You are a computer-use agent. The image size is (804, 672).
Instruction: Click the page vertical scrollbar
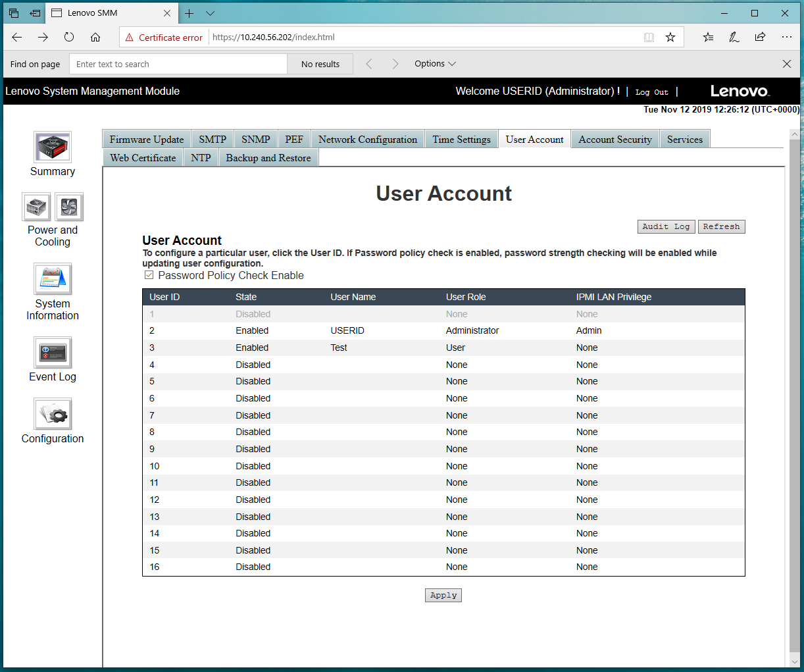[x=795, y=395]
